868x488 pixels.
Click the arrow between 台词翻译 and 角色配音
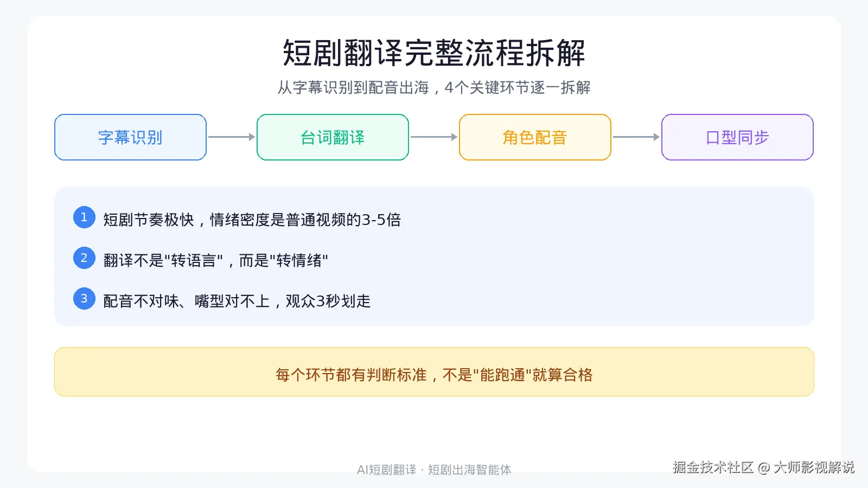pos(433,137)
